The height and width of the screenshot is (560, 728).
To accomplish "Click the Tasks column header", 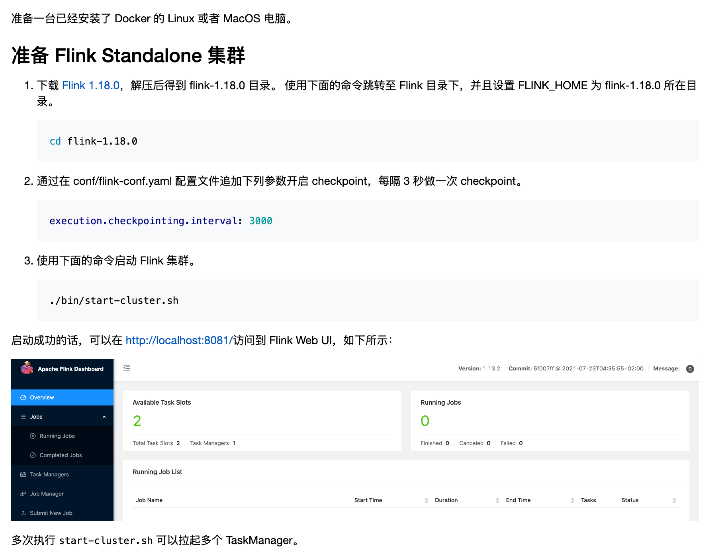I will pos(588,500).
